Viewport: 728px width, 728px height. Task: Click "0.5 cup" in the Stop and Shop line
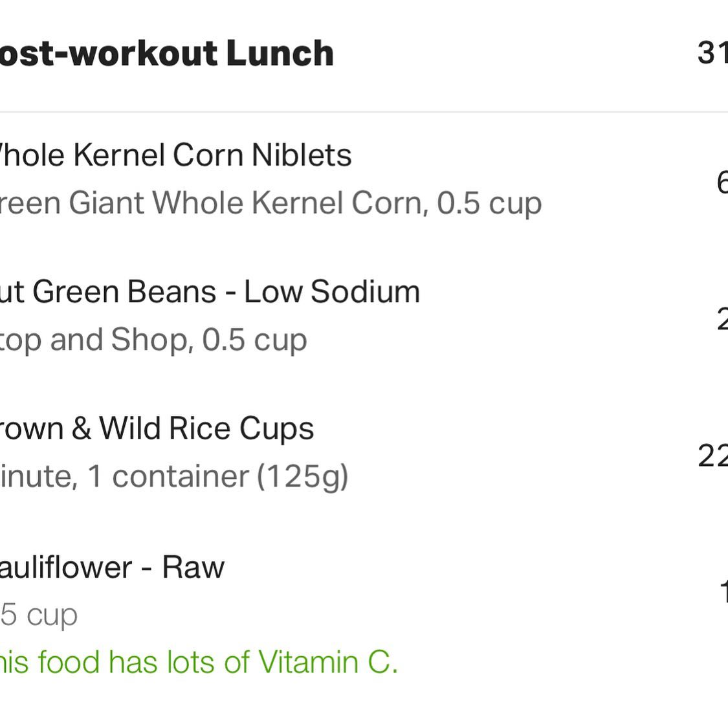254,340
